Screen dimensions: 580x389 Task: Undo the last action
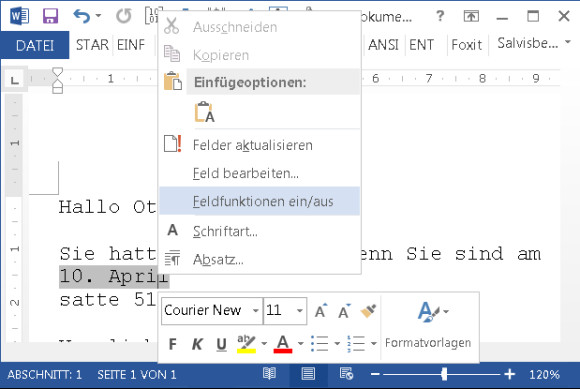pos(81,16)
